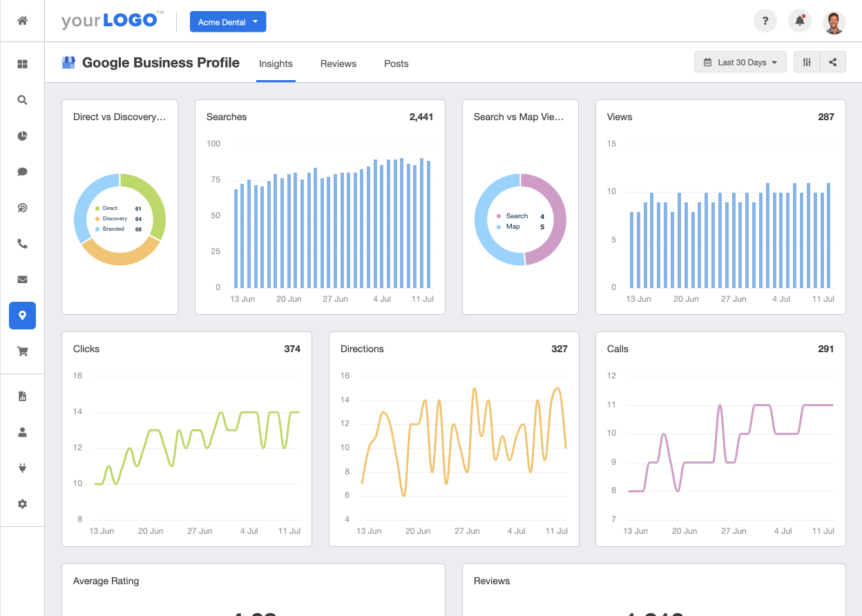Open the pie chart analytics icon
The image size is (862, 616).
(22, 136)
